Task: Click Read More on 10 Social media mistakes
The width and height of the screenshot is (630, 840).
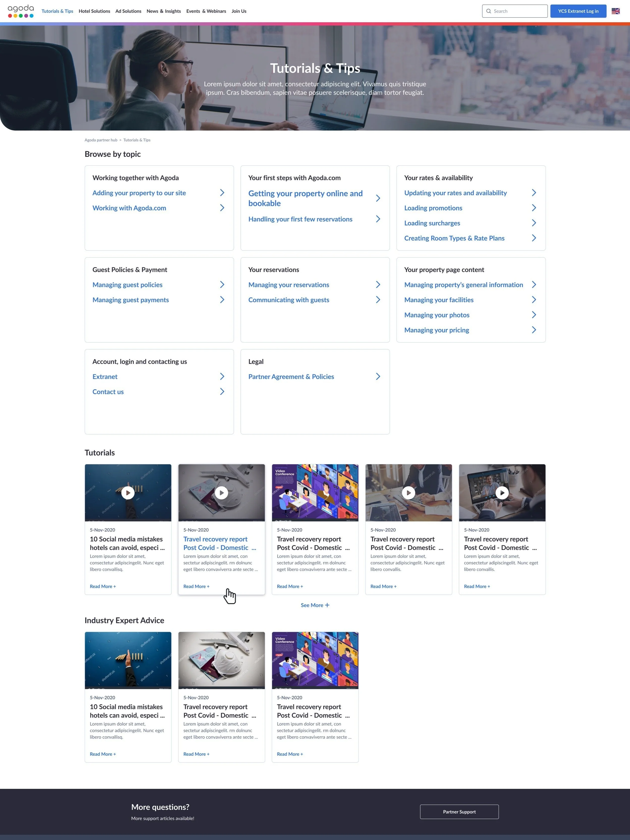Action: point(103,586)
